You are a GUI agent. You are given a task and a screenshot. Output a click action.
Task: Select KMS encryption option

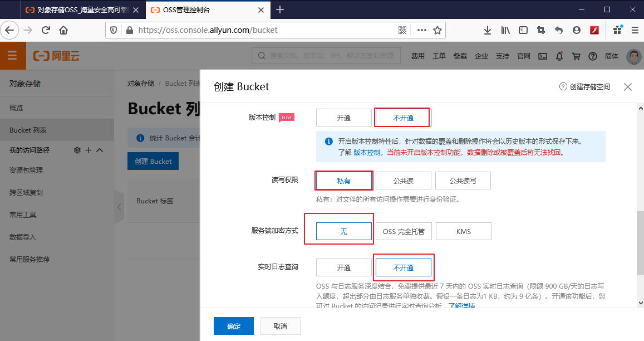click(x=463, y=231)
